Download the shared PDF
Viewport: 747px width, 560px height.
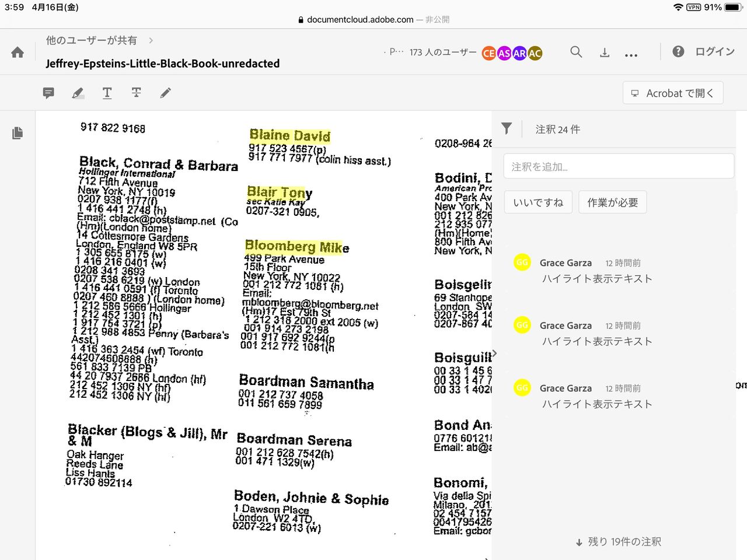point(605,52)
